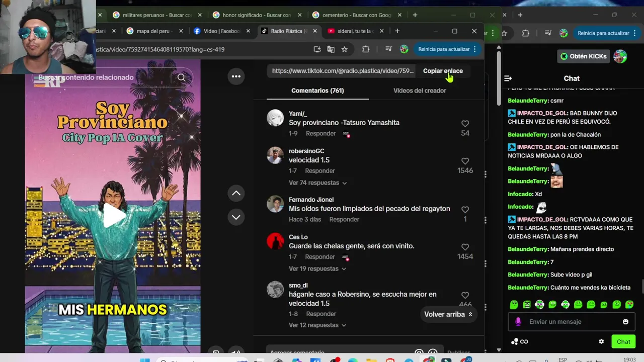Image resolution: width=644 pixels, height=362 pixels.
Task: Reply to Yami/_ comment via Responder
Action: click(x=320, y=133)
